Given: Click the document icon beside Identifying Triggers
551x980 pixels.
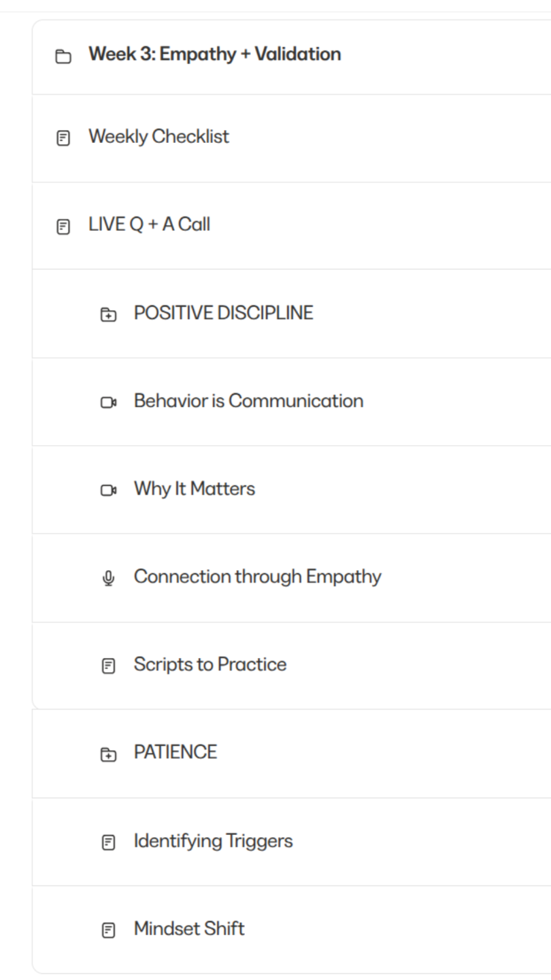Looking at the screenshot, I should (108, 843).
